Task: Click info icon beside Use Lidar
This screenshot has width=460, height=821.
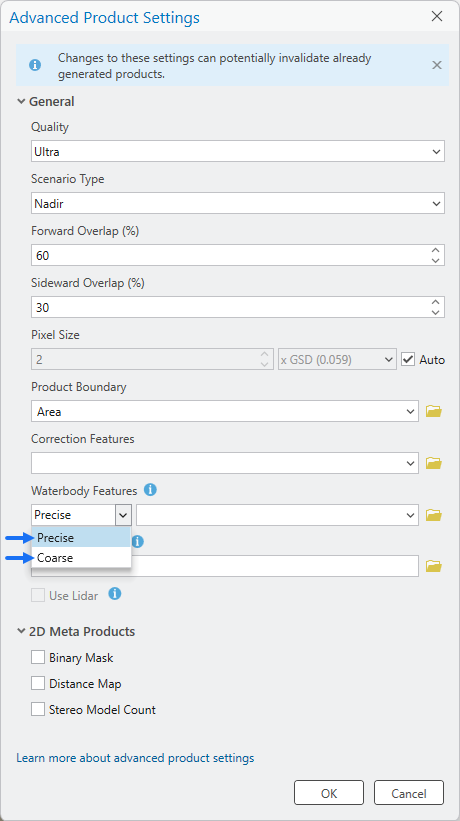Action: point(115,594)
